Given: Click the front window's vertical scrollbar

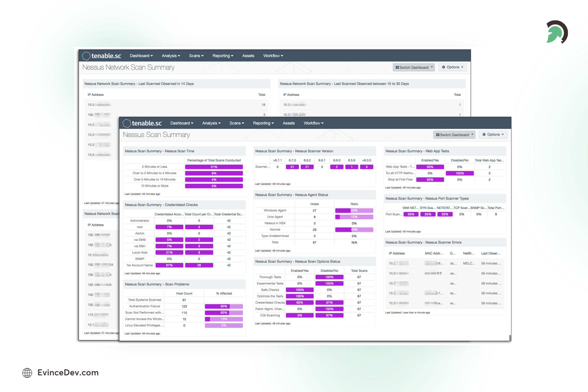Looking at the screenshot, I should (510, 338).
